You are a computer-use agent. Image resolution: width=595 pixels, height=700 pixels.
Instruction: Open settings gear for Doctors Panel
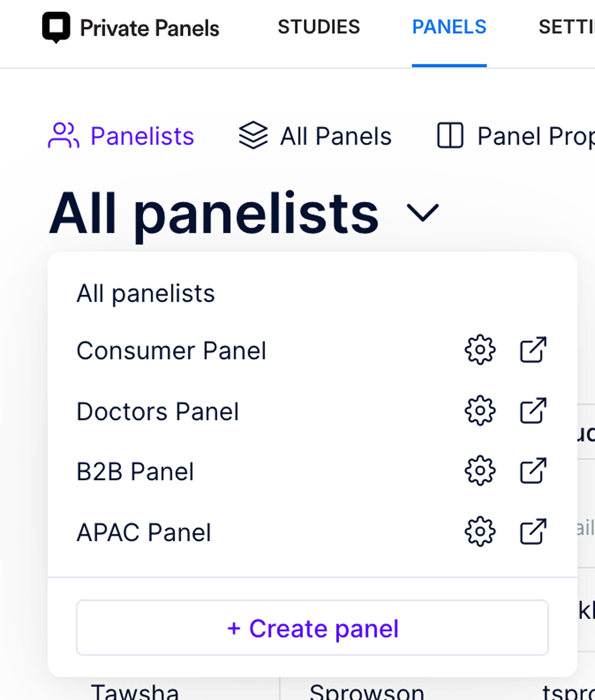[x=480, y=410]
